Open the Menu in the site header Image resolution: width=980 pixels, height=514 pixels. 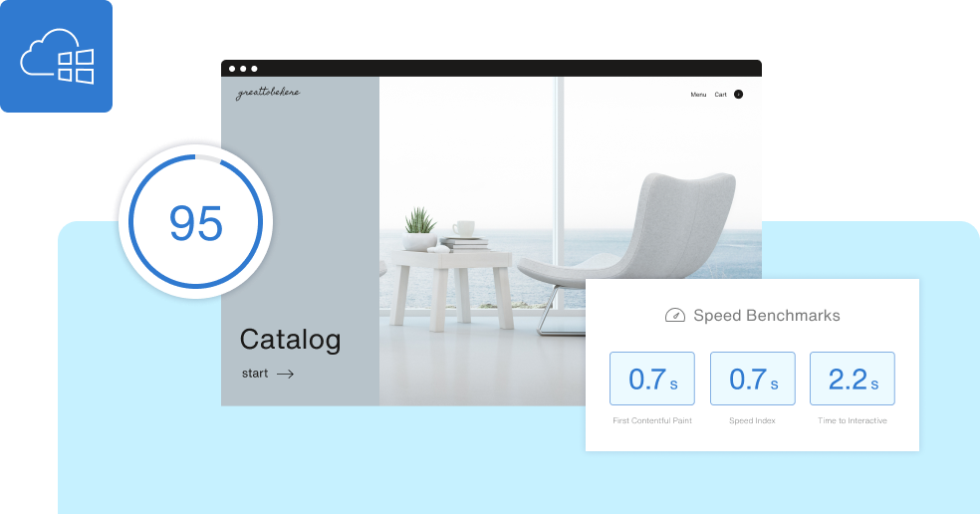pos(698,95)
